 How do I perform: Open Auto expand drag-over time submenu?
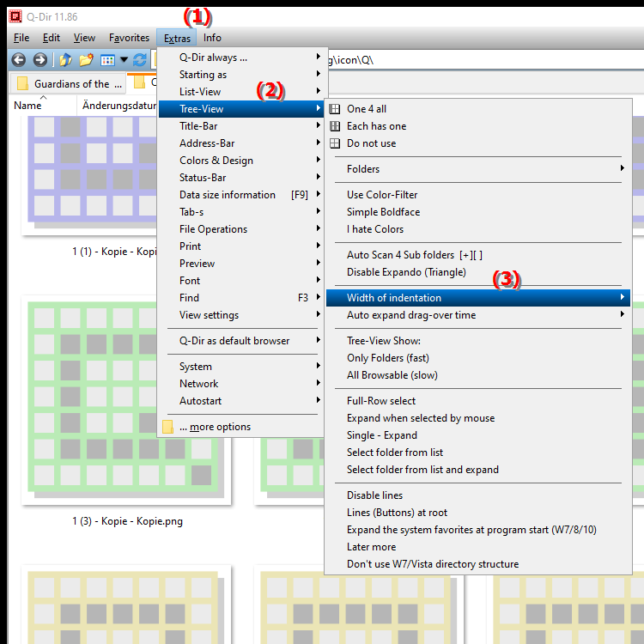point(478,315)
